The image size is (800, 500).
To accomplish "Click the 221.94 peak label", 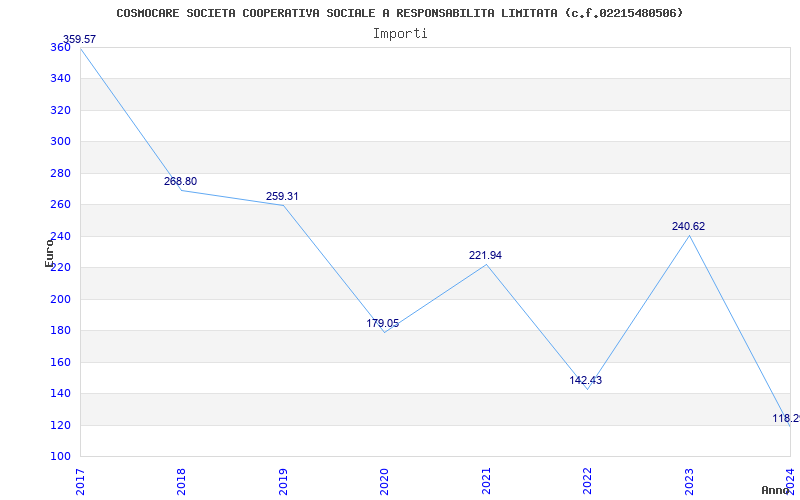I will (x=485, y=255).
